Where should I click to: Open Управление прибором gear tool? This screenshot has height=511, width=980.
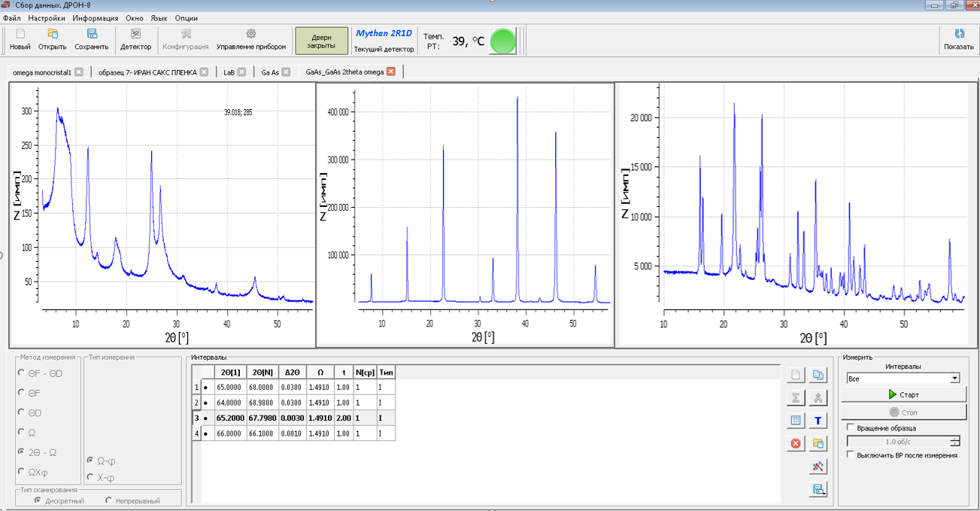click(251, 39)
